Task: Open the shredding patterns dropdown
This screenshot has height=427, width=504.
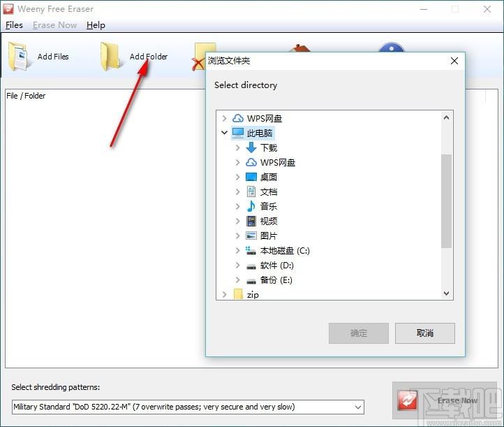Action: coord(358,407)
